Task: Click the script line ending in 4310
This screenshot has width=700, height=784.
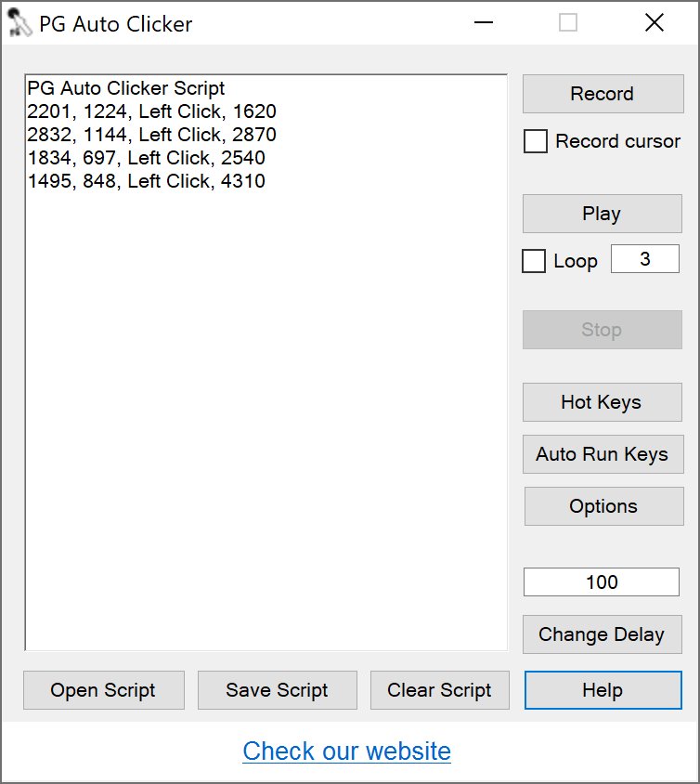Action: 147,181
